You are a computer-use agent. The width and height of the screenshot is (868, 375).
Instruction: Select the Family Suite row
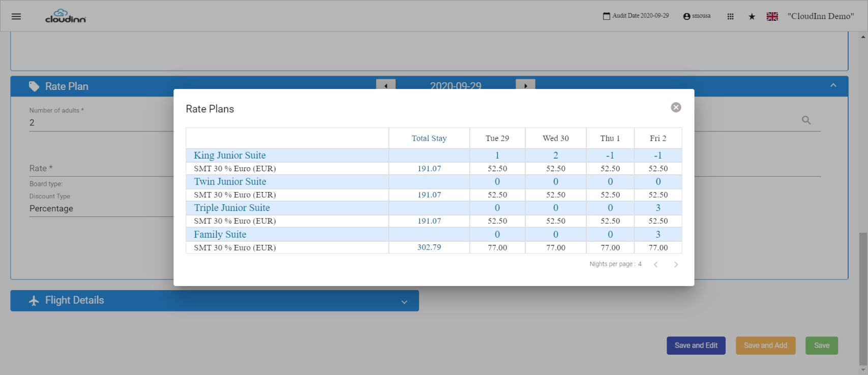click(434, 234)
